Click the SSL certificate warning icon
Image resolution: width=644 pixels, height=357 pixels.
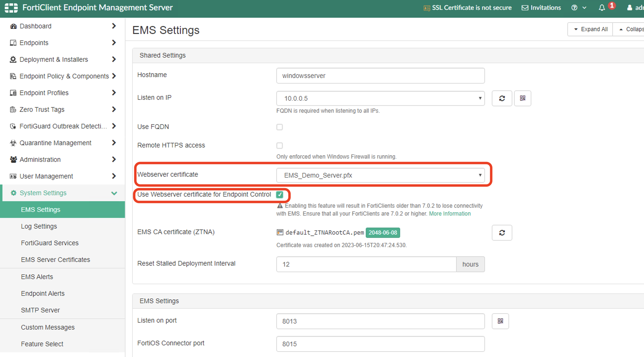coord(427,8)
